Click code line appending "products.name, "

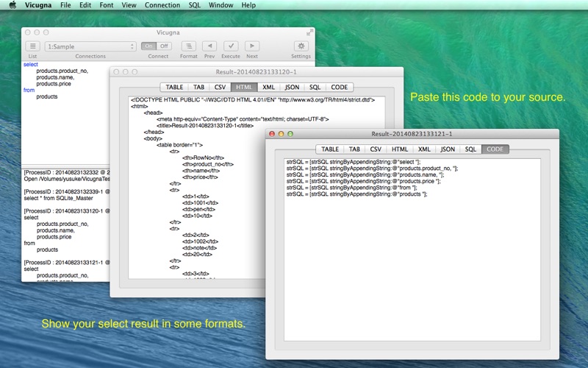[365, 174]
